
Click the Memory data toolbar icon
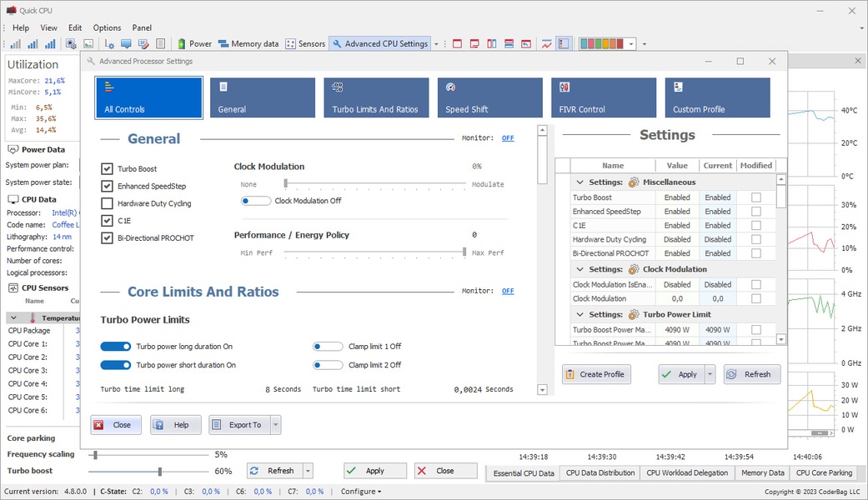click(248, 43)
